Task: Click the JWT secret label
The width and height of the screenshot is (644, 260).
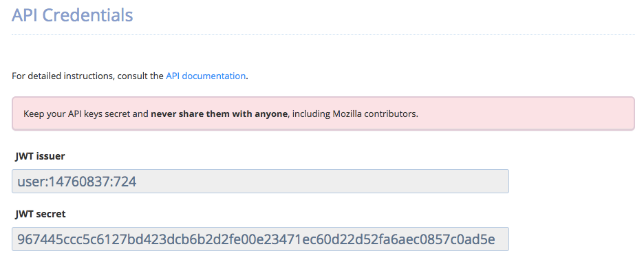Action: 40,214
